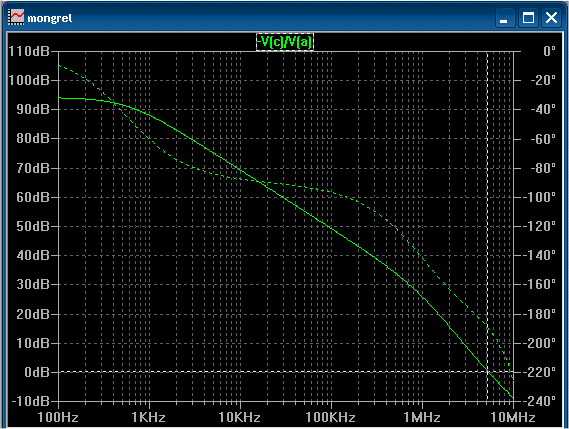Image resolution: width=569 pixels, height=429 pixels.
Task: Click the 0° phase axis label
Action: 549,51
